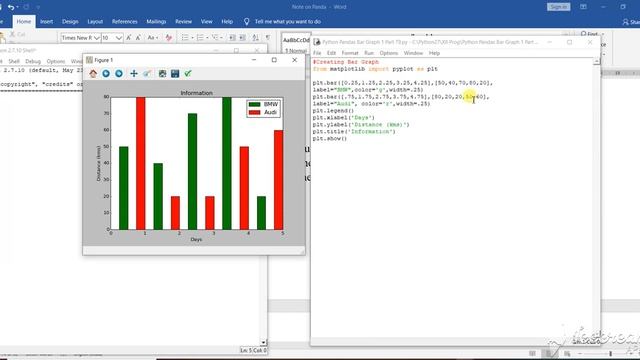The height and width of the screenshot is (360, 640).
Task: Click Undo in Word's quick access toolbar
Action: (x=11, y=7)
